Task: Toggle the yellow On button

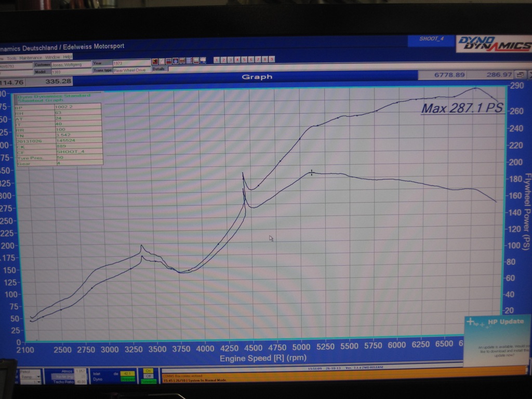Action: (x=148, y=371)
